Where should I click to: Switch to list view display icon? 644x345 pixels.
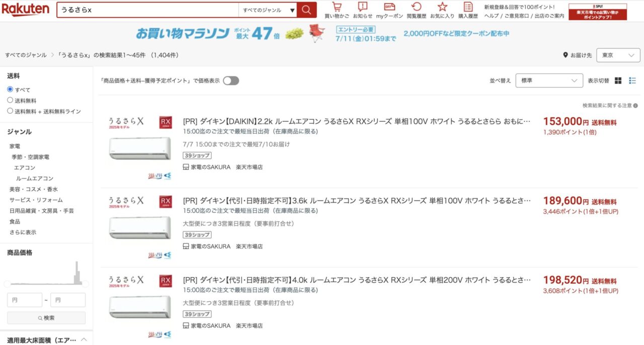632,80
